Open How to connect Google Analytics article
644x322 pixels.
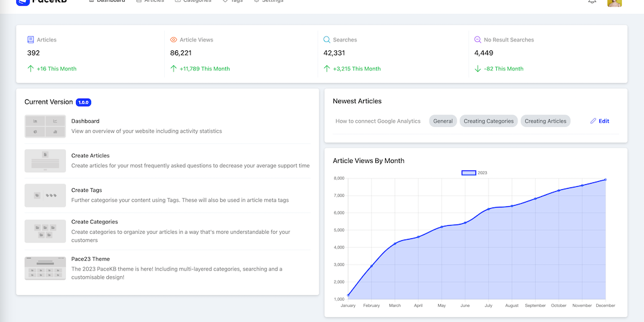point(378,121)
